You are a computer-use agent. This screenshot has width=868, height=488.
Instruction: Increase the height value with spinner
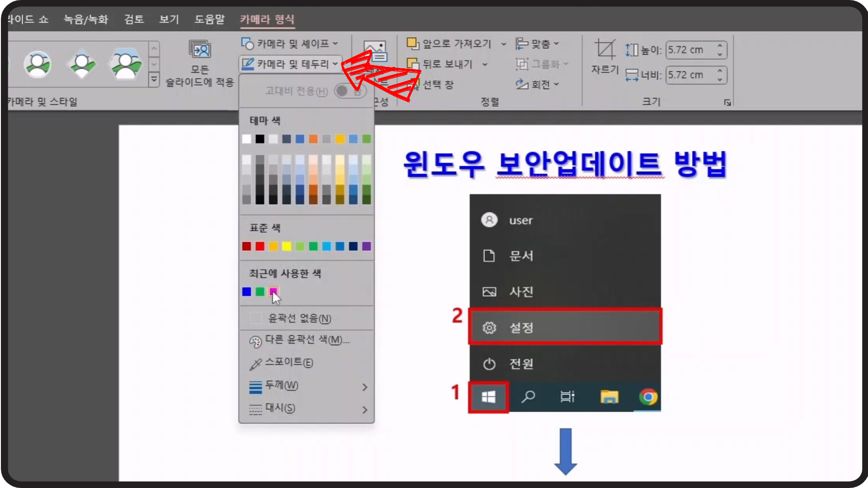719,46
